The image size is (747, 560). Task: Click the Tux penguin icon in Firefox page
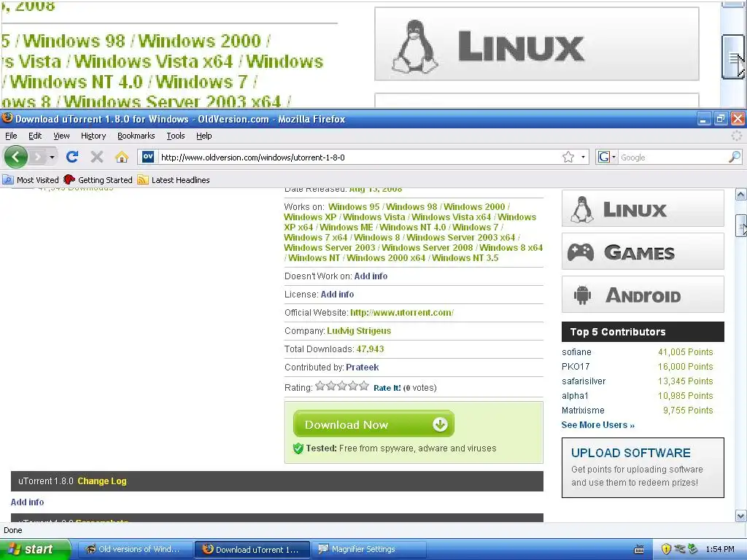tap(582, 209)
